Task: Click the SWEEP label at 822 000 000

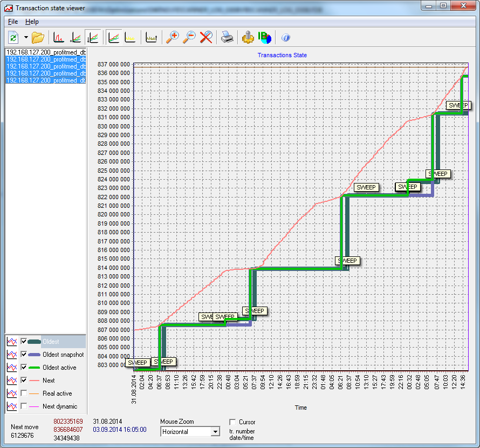Action: coord(367,187)
